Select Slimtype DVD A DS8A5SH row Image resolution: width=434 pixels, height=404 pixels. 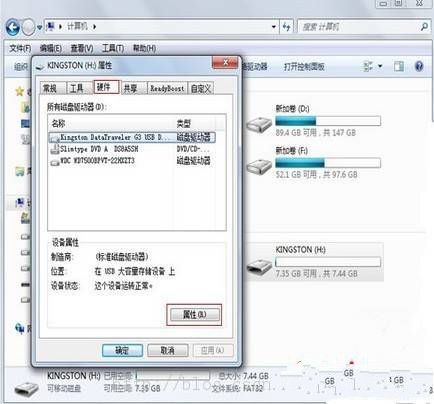point(132,149)
